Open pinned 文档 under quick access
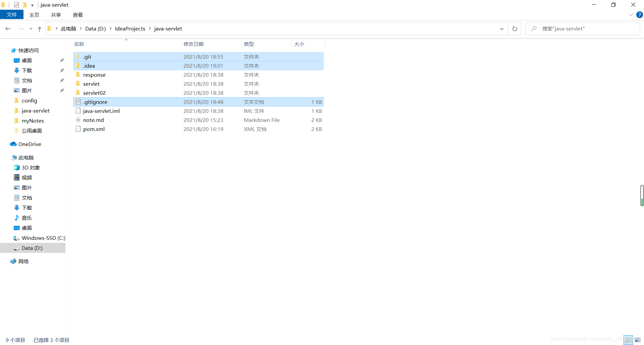 pyautogui.click(x=27, y=80)
